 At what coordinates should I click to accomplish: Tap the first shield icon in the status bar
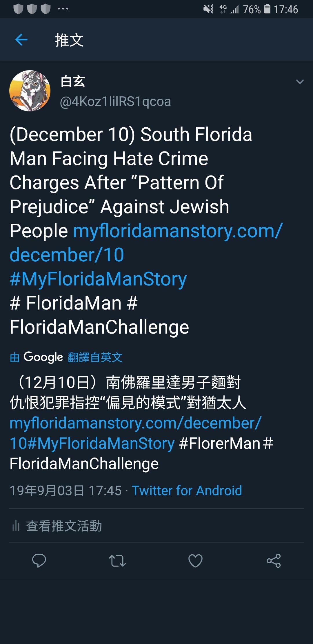pyautogui.click(x=18, y=9)
